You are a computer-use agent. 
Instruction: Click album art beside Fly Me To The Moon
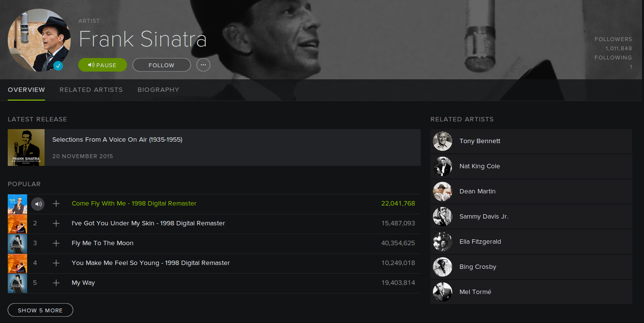17,244
